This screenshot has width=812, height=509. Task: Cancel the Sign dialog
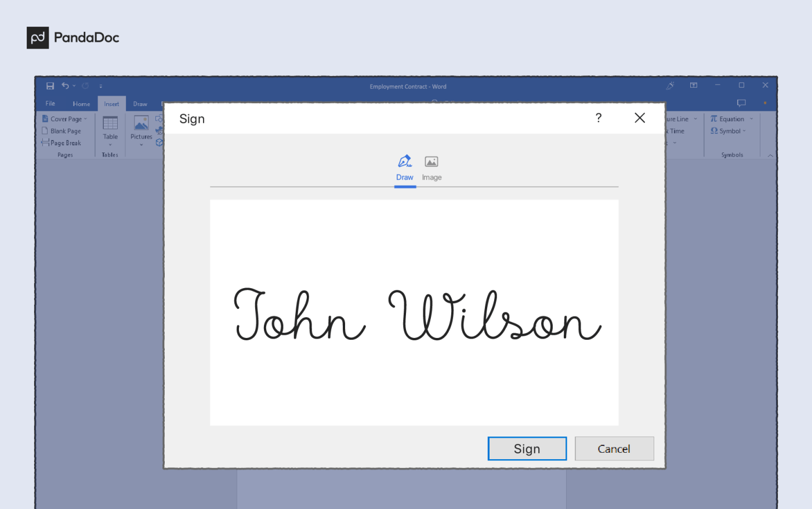[x=614, y=449]
